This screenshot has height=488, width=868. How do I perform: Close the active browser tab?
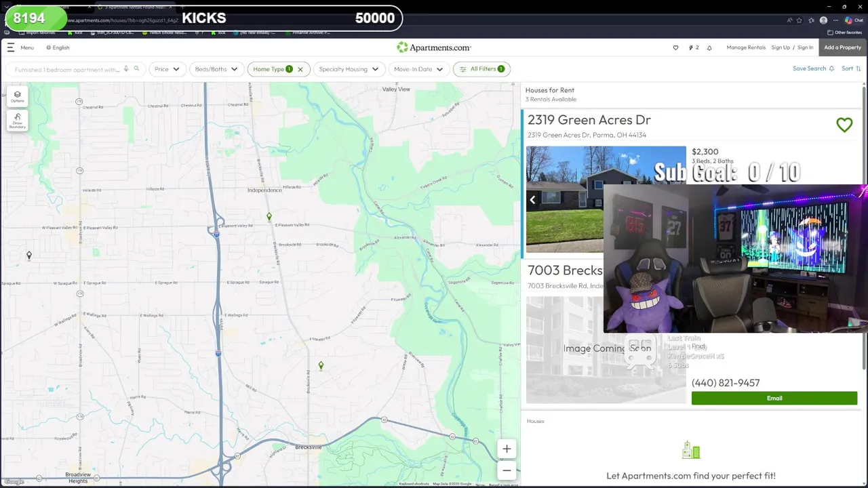click(171, 7)
